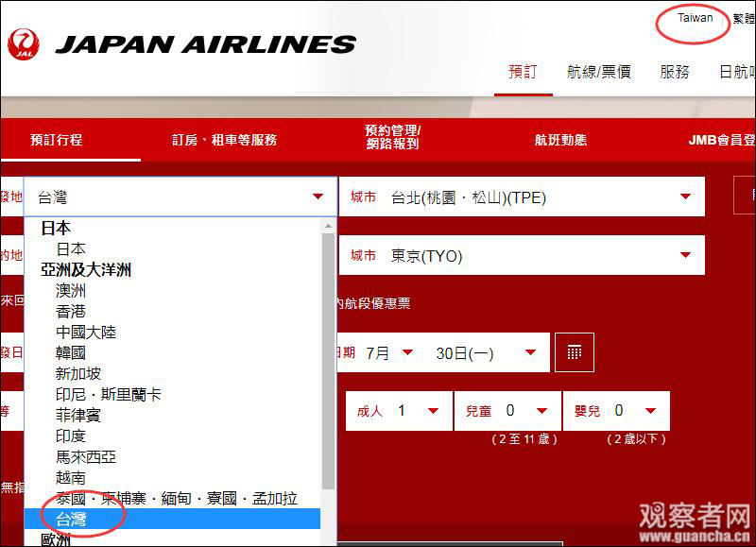Image resolution: width=756 pixels, height=547 pixels.
Task: Switch to the 預訂行程 tab
Action: click(x=57, y=140)
